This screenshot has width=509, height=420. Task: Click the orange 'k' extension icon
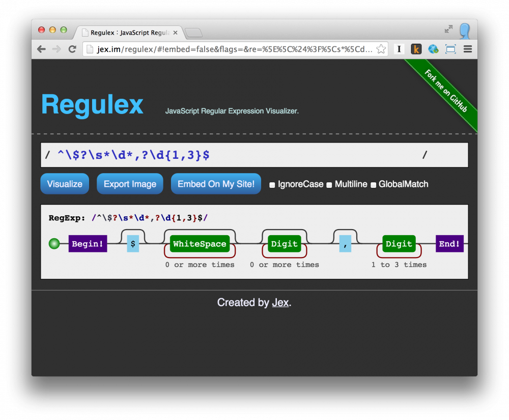click(416, 49)
